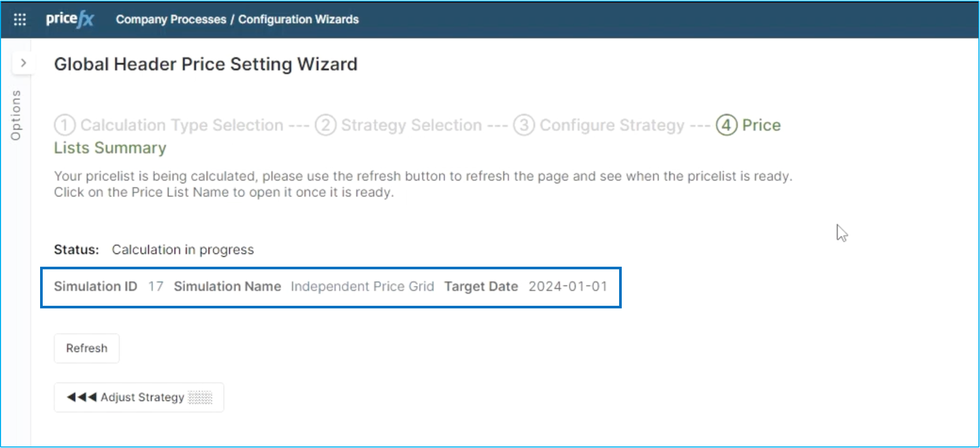This screenshot has height=448, width=980.
Task: Click the Independent Price Grid simulation name
Action: pyautogui.click(x=362, y=287)
